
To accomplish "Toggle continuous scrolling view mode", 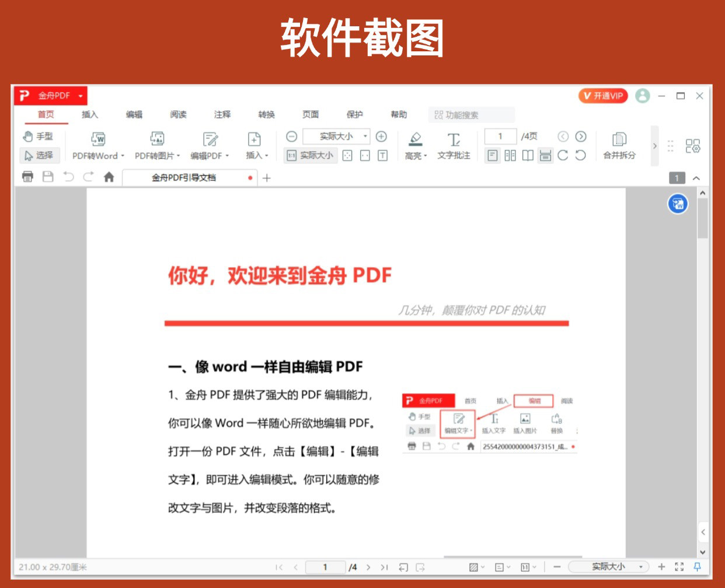I will pos(545,155).
